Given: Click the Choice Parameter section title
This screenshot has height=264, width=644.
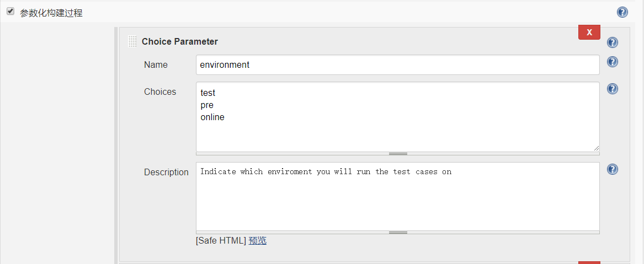Looking at the screenshot, I should pos(180,41).
